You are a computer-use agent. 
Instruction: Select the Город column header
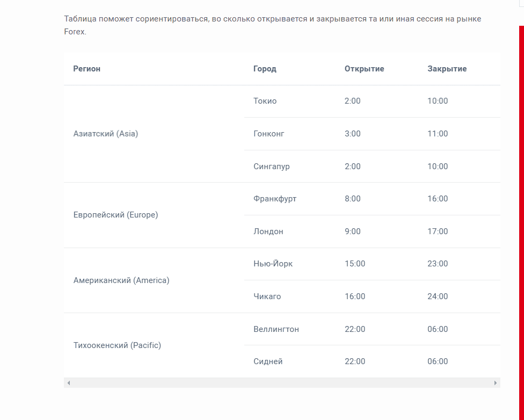click(265, 69)
